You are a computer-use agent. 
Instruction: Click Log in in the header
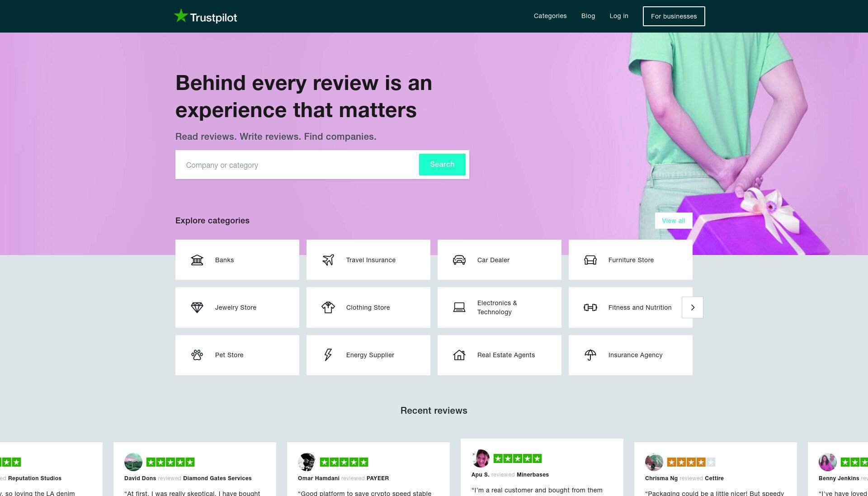point(619,16)
